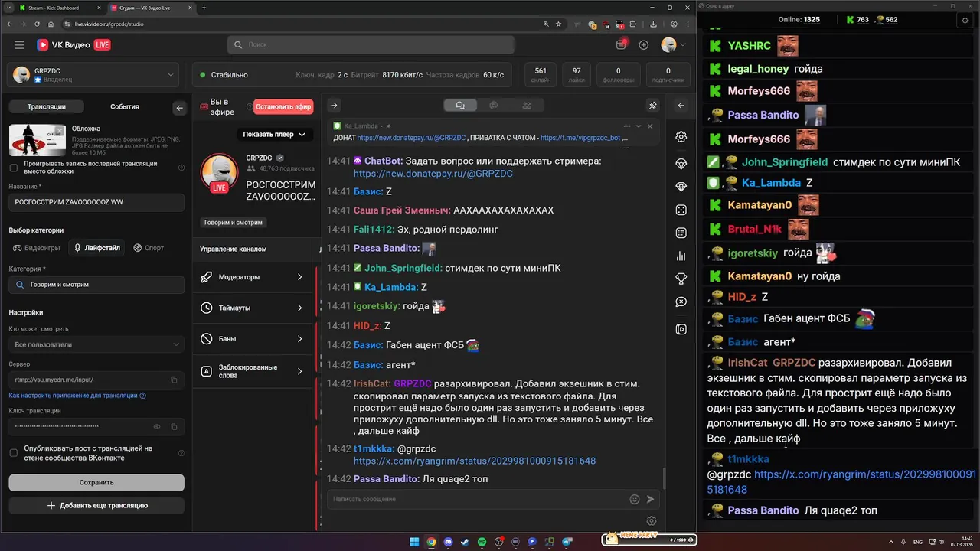This screenshot has height=551, width=980.
Task: Copy the stream key
Action: 174,426
